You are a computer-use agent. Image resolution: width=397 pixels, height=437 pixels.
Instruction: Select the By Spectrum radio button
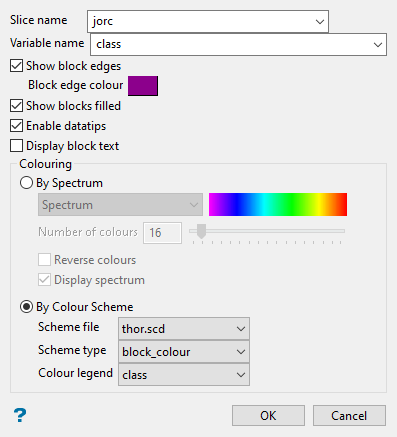(x=26, y=183)
